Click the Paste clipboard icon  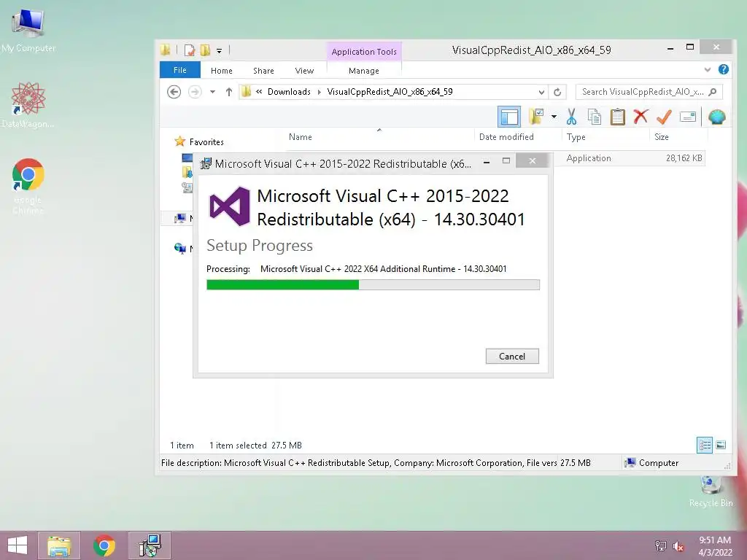tap(617, 117)
